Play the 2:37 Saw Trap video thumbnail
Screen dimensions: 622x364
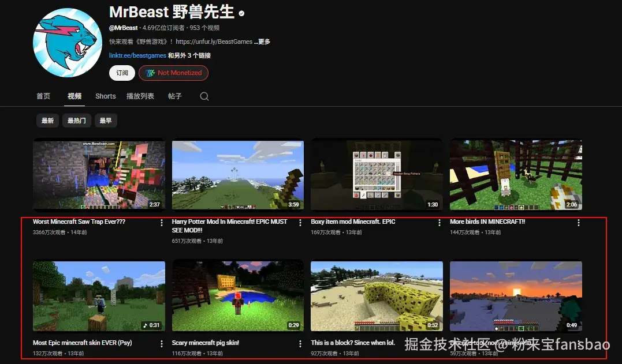click(x=99, y=175)
